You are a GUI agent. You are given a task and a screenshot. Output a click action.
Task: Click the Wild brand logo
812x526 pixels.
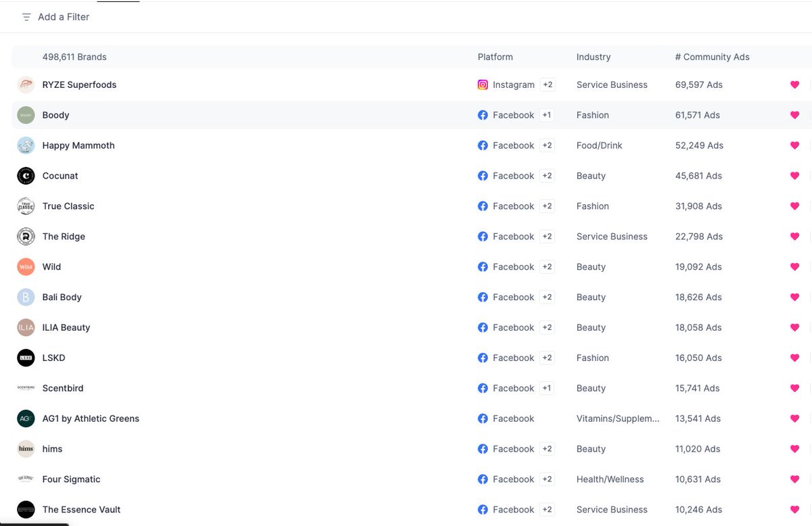[26, 267]
